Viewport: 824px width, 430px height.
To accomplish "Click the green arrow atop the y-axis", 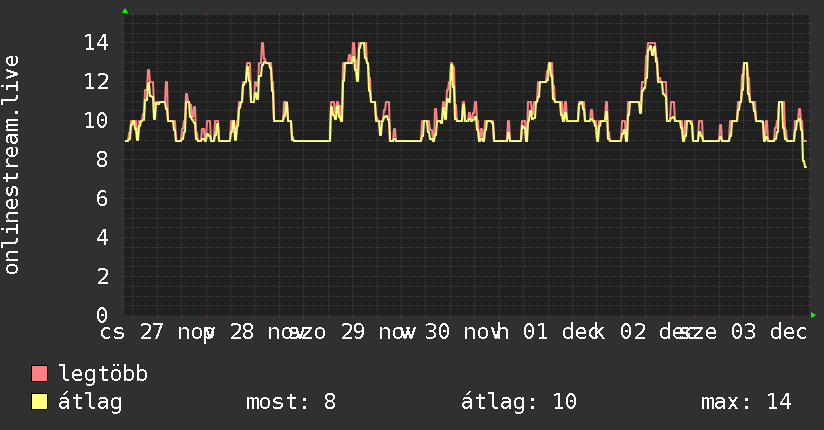I will tap(125, 11).
